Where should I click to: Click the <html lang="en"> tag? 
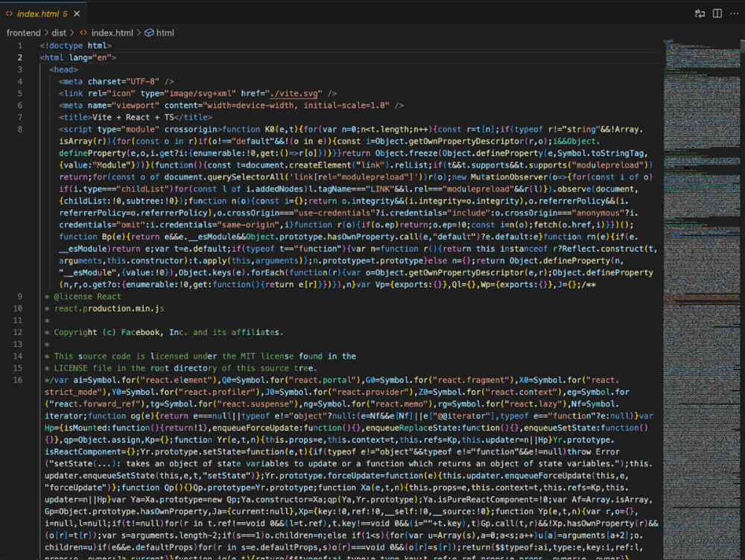tap(78, 57)
